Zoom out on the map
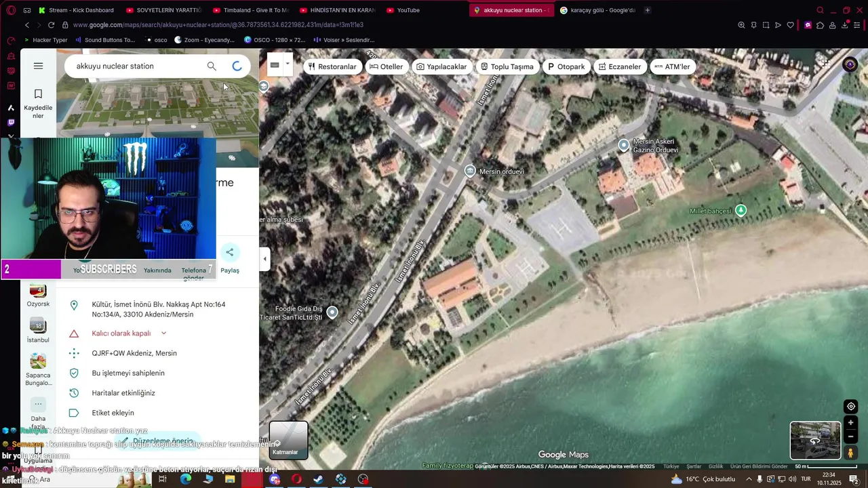This screenshot has width=868, height=488. point(850,436)
